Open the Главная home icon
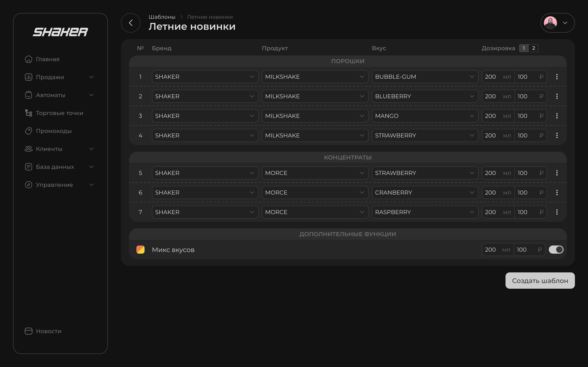 coord(28,59)
